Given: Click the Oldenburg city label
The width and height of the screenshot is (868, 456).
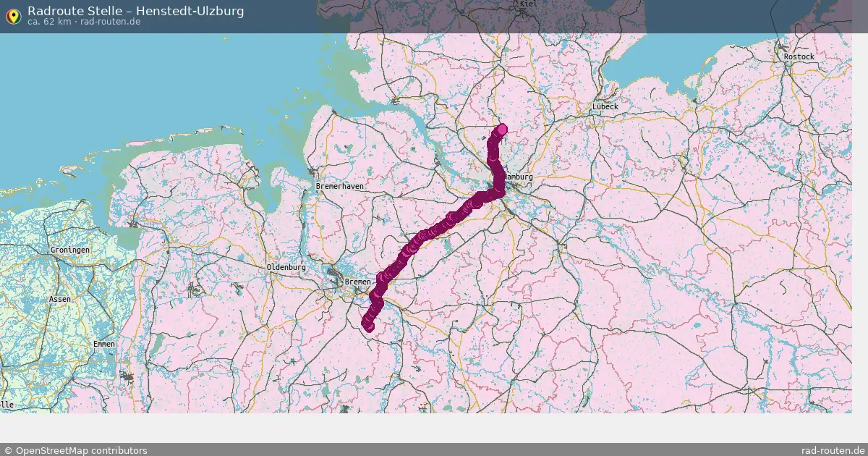Looking at the screenshot, I should click(x=286, y=267).
